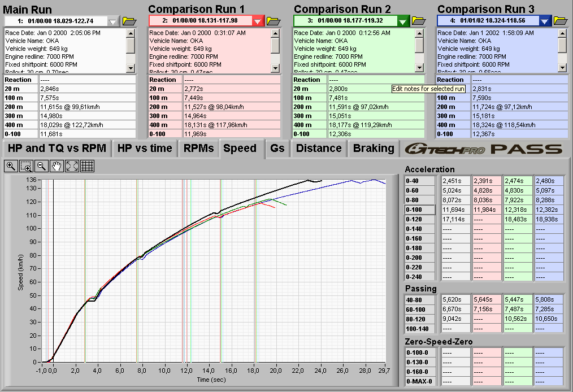Click the Main Run notes scrollbar down arrow
The width and height of the screenshot is (573, 392).
(131, 68)
